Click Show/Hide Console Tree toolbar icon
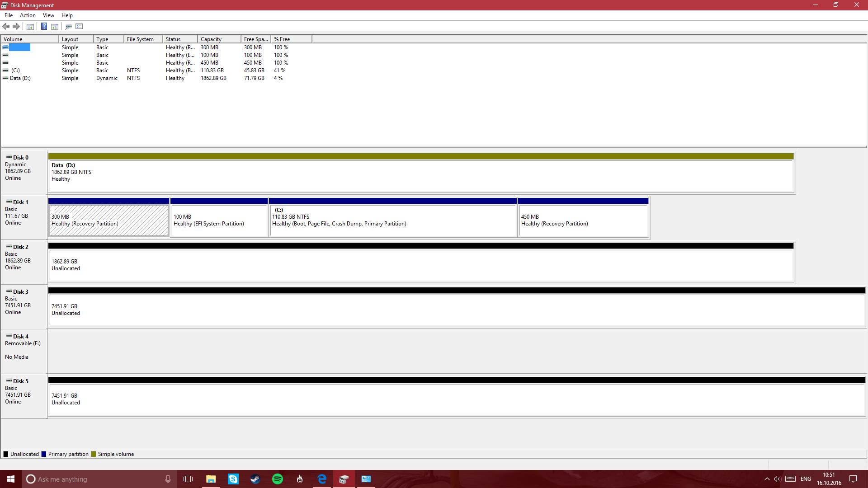 pos(30,27)
